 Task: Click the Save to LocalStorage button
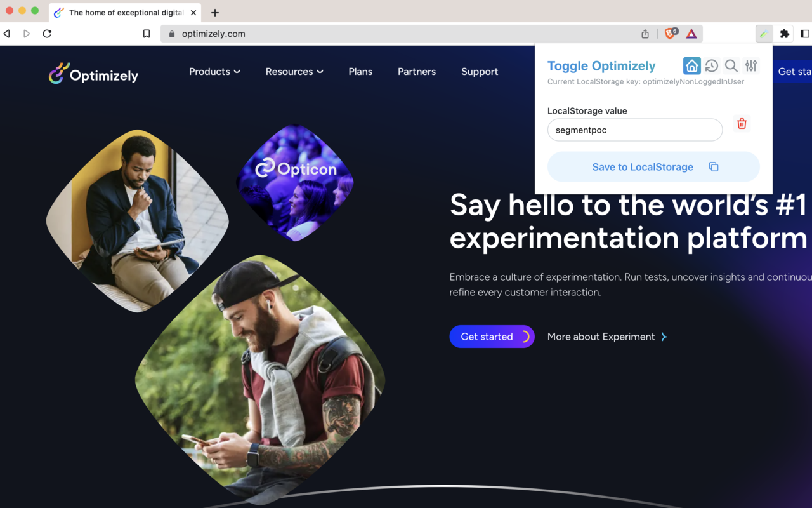(643, 166)
